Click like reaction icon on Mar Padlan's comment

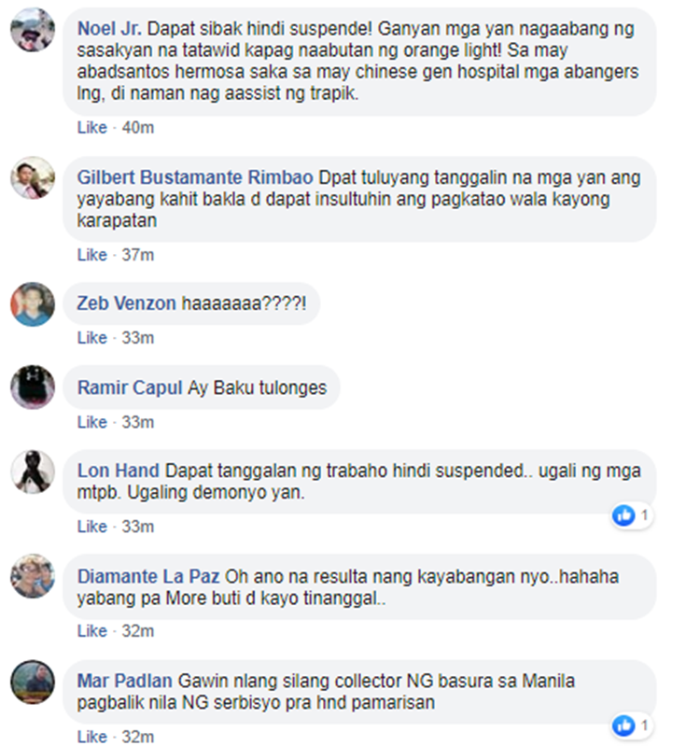tap(623, 725)
